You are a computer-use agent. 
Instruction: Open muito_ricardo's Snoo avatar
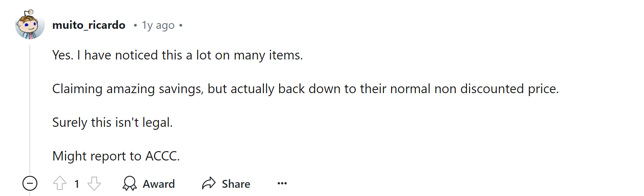[x=30, y=25]
